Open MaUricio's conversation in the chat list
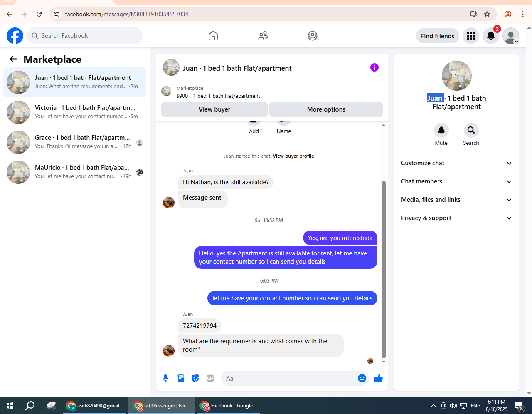 75,172
